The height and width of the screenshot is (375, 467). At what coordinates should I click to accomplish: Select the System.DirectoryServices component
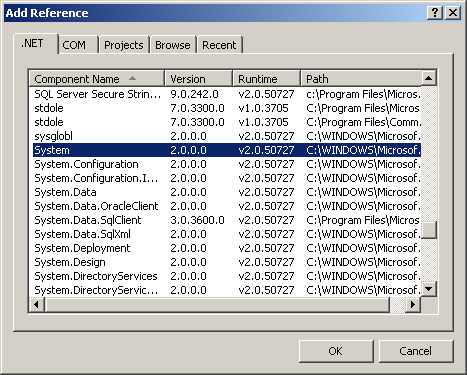[x=227, y=276]
